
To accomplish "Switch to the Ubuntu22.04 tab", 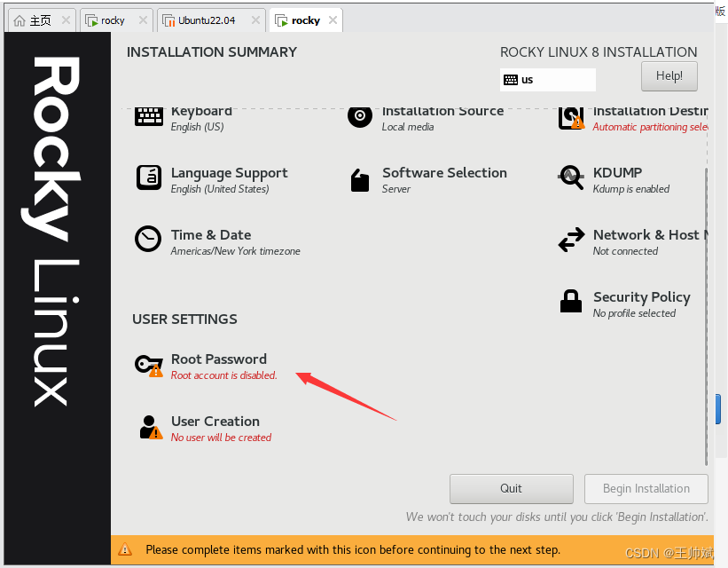I will pos(211,20).
